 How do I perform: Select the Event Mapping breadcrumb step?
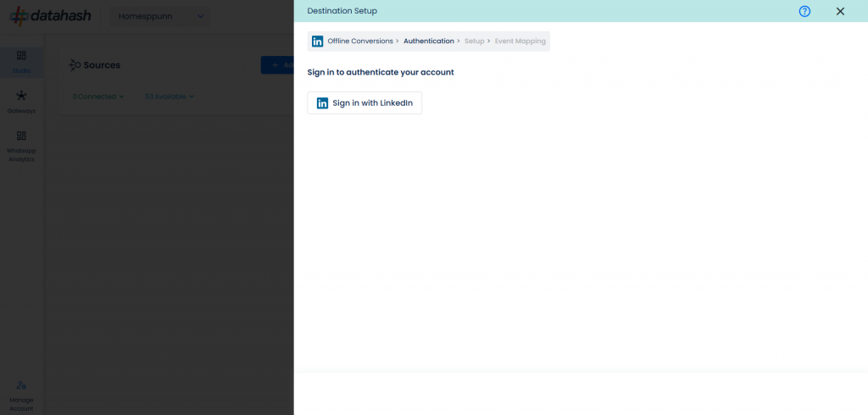click(x=520, y=41)
